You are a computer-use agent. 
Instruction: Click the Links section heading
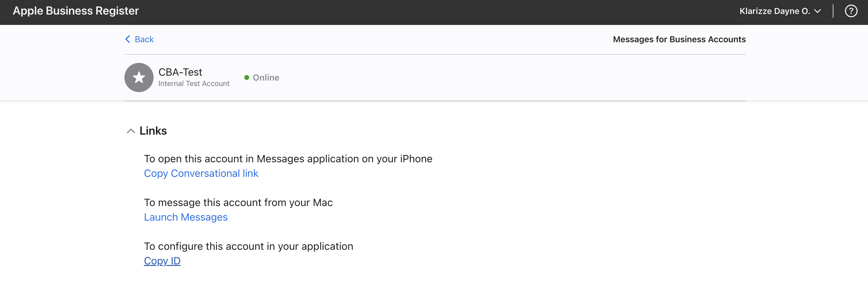point(153,131)
